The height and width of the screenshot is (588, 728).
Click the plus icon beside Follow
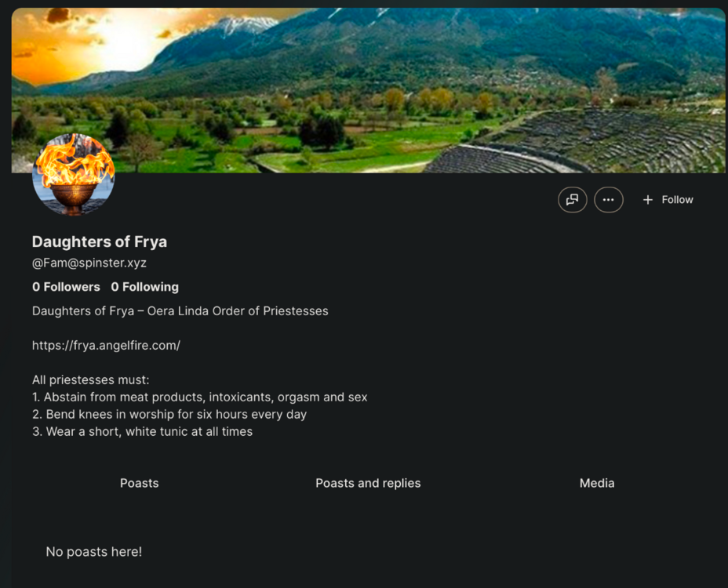[648, 200]
